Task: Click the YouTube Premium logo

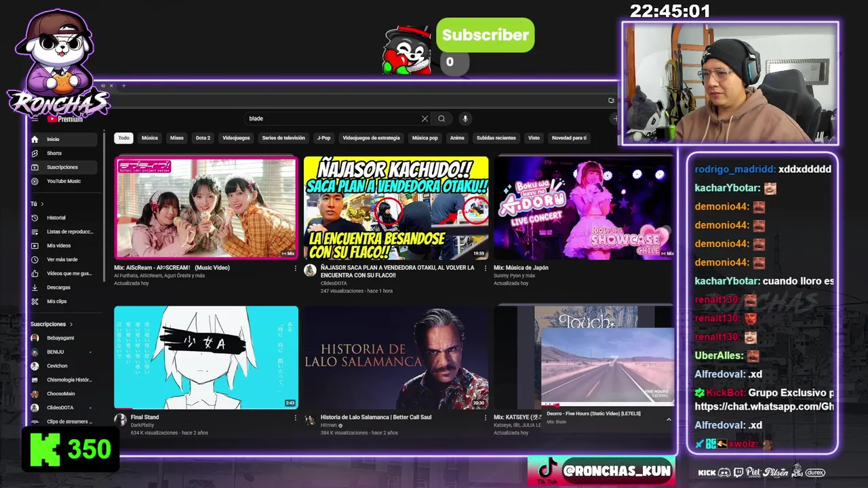Action: [x=65, y=119]
